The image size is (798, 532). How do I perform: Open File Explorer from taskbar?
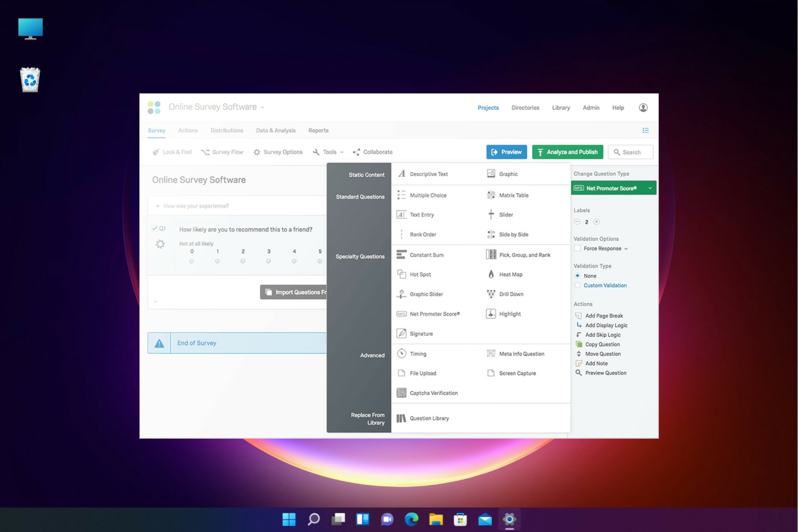point(436,519)
